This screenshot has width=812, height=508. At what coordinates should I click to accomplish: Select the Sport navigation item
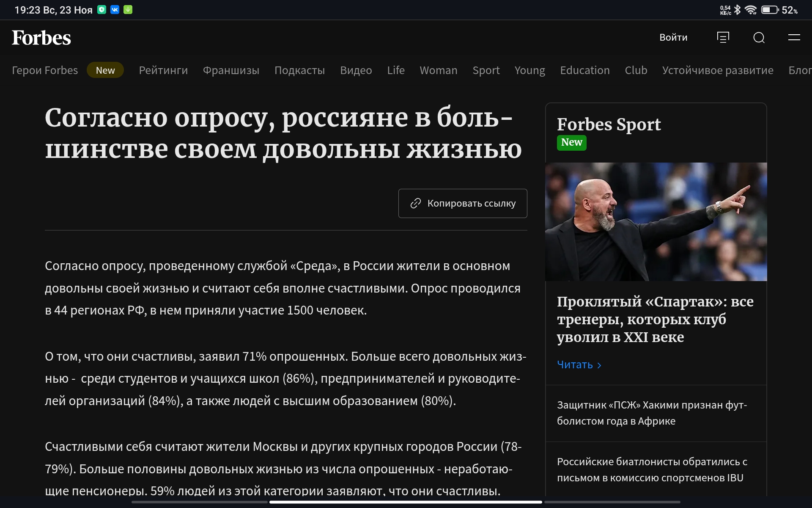(x=486, y=70)
